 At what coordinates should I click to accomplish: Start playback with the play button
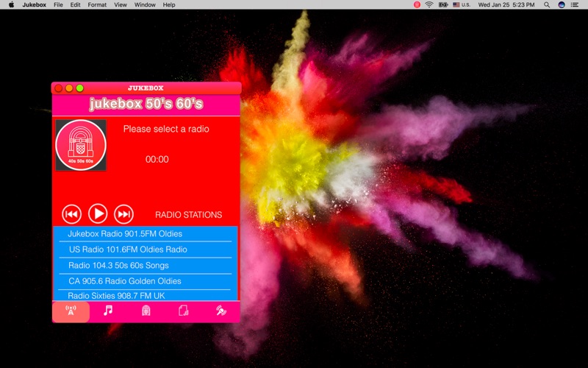(98, 213)
